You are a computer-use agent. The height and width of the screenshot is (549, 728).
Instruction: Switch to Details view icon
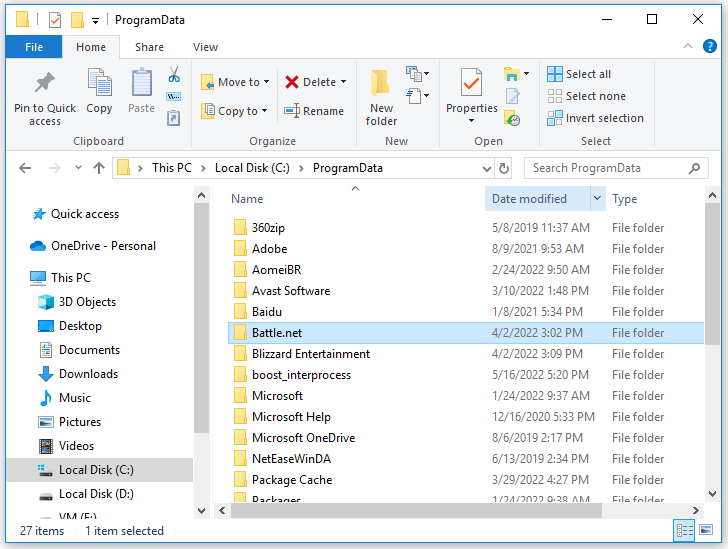point(684,530)
